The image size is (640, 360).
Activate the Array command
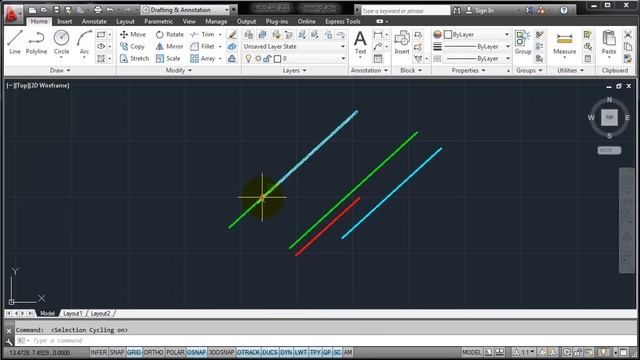(x=203, y=59)
